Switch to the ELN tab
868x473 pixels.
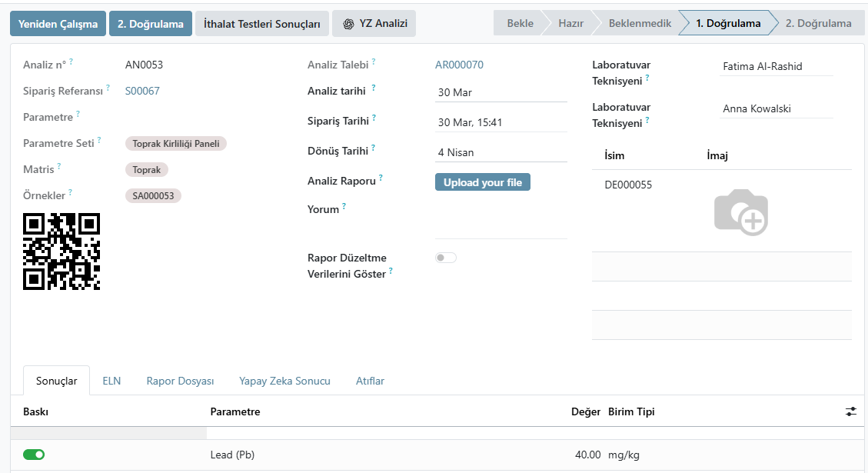[111, 381]
